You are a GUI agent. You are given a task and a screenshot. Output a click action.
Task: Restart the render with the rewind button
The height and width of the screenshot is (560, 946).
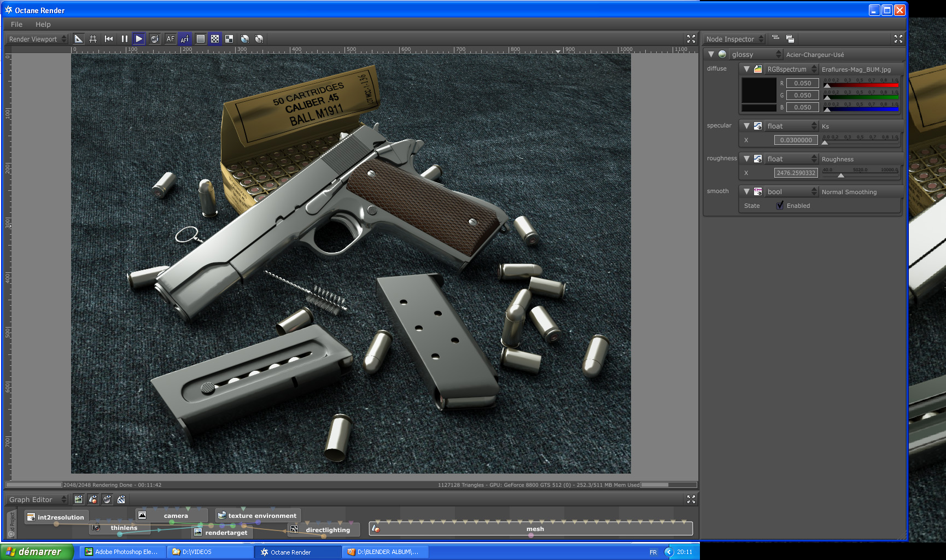point(109,39)
